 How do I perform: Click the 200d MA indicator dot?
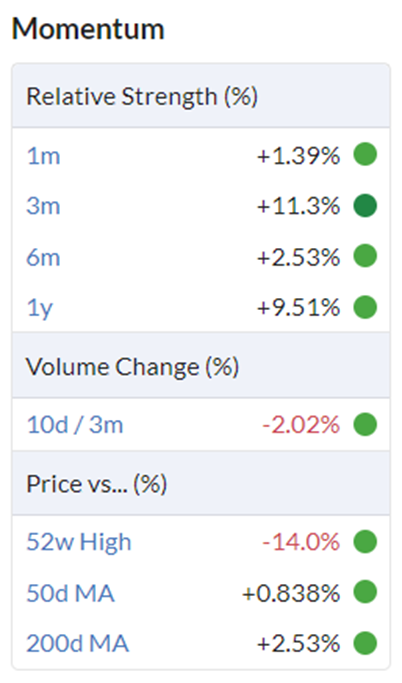point(365,643)
